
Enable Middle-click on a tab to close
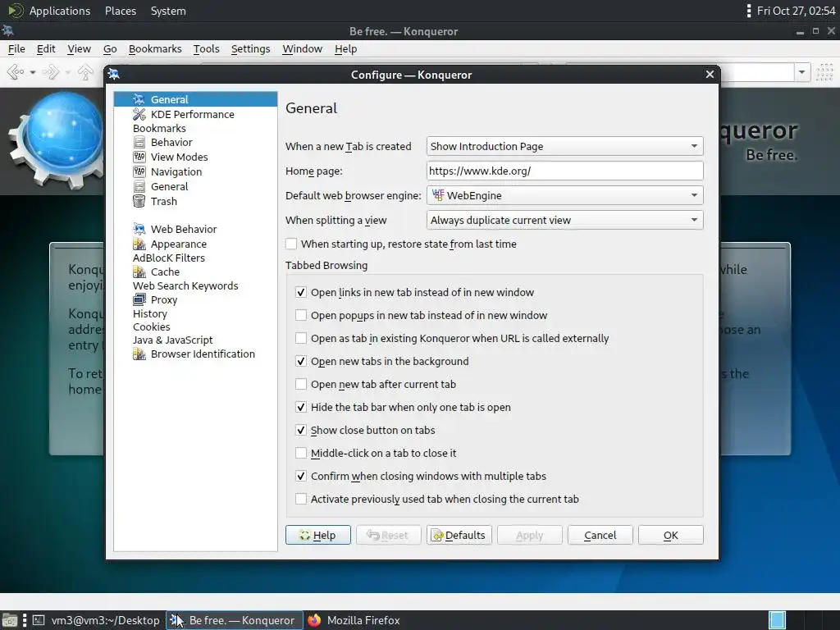[301, 453]
